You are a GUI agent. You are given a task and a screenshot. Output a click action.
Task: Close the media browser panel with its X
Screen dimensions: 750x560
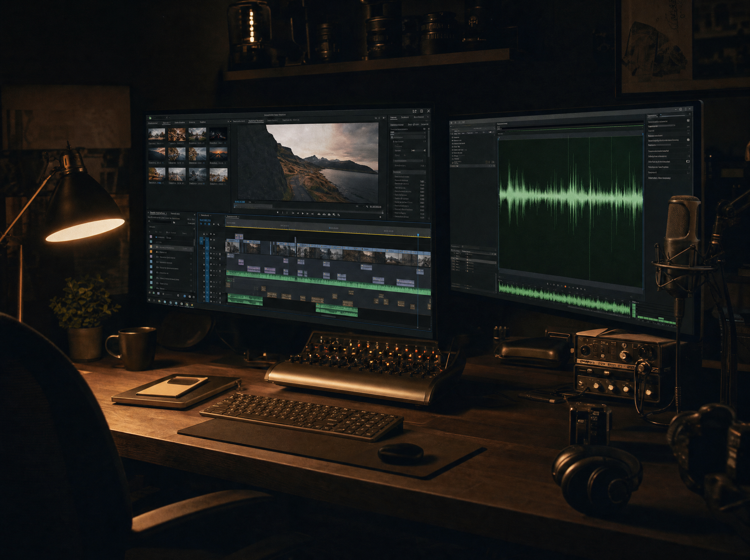click(228, 122)
